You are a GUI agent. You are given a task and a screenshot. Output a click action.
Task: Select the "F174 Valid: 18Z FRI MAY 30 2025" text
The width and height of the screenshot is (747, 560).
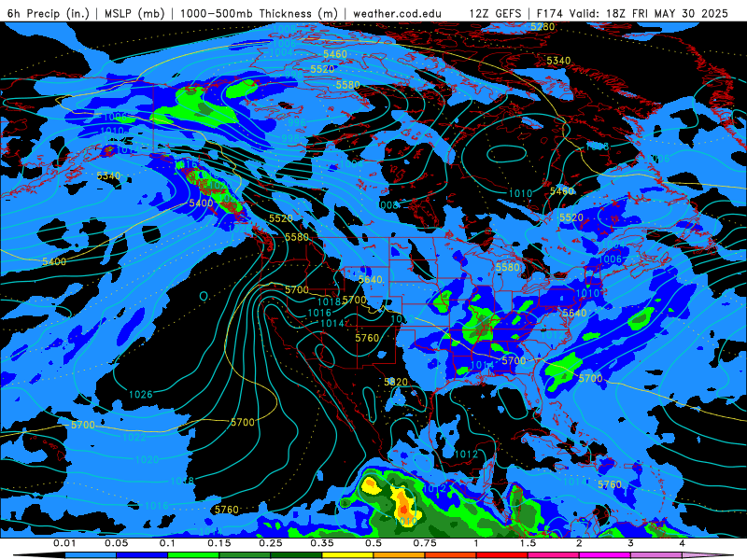632,13
